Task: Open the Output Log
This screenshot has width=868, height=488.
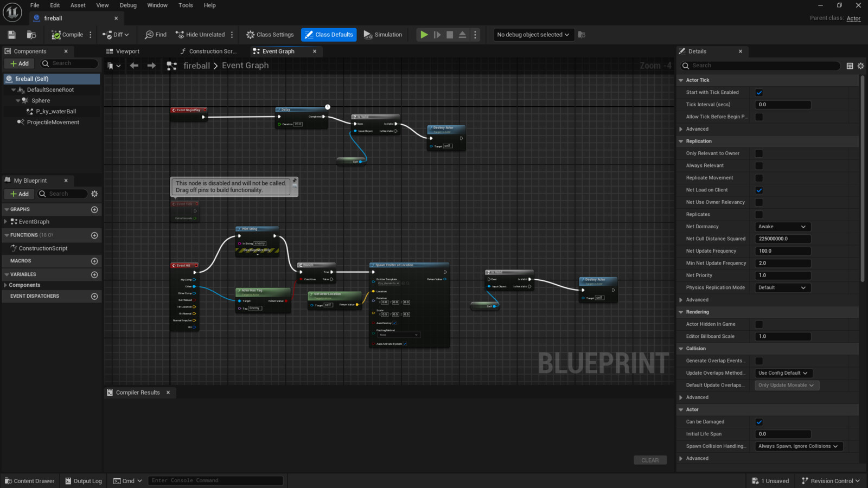Action: [x=84, y=481]
